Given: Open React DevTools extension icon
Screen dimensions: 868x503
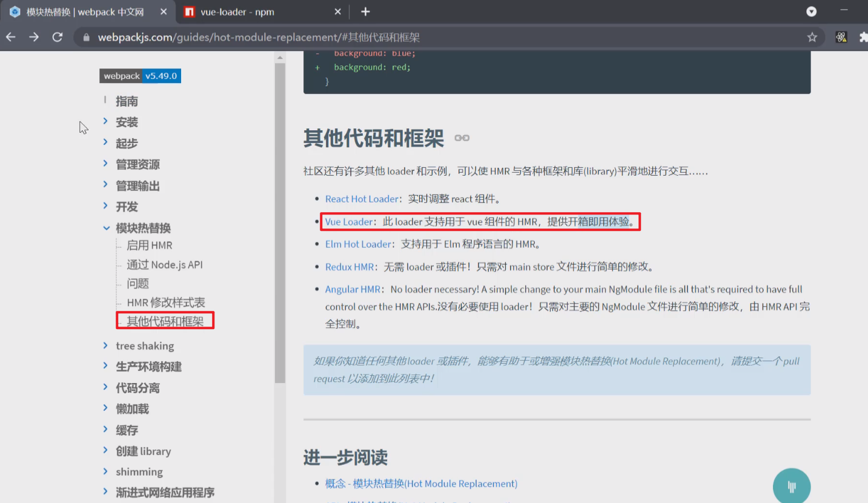Looking at the screenshot, I should (x=841, y=37).
